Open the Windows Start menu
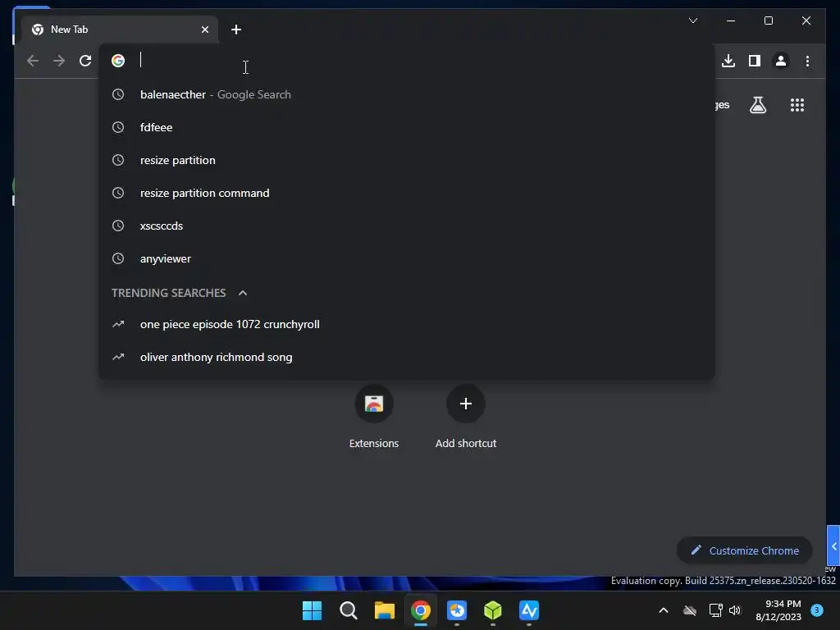840x630 pixels. point(312,610)
